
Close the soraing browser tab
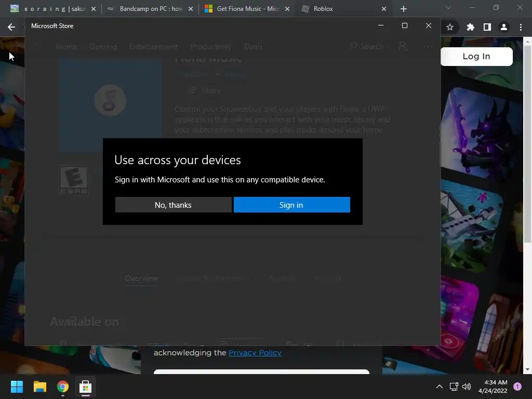click(x=94, y=9)
